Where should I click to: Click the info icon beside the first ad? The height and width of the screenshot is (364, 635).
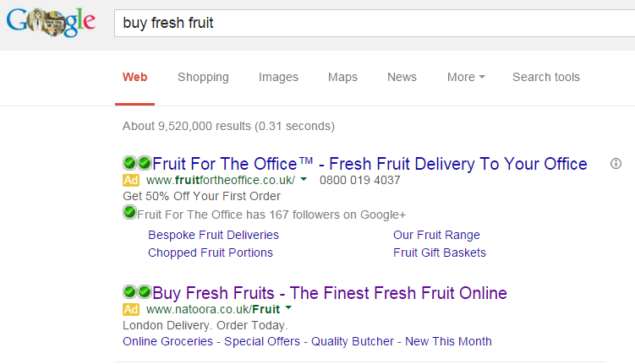(616, 163)
